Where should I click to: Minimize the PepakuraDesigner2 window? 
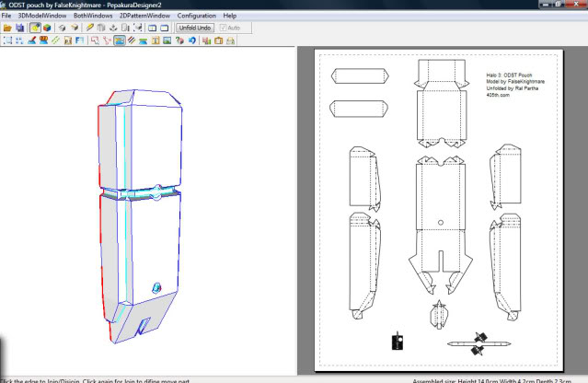point(546,4)
